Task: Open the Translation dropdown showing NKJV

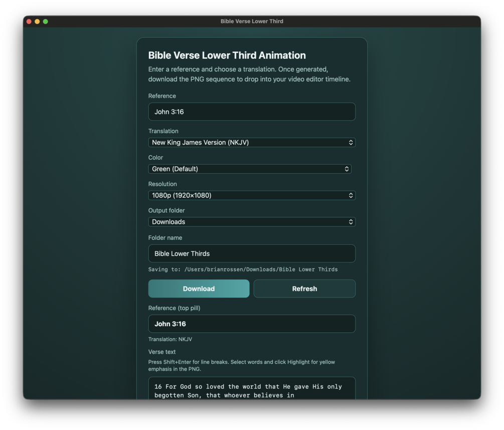Action: [x=252, y=142]
